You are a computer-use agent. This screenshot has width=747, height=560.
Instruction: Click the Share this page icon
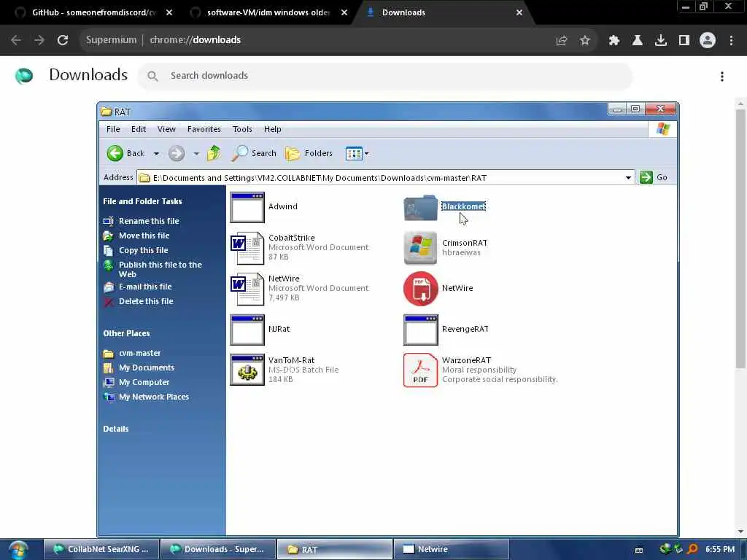tap(562, 41)
